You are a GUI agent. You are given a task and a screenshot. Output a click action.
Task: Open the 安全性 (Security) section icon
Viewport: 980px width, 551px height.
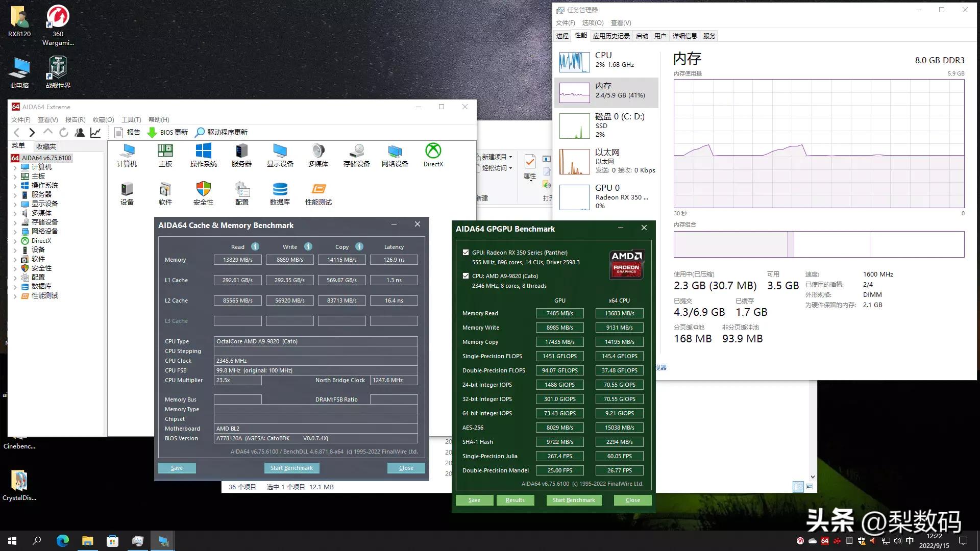pos(203,193)
